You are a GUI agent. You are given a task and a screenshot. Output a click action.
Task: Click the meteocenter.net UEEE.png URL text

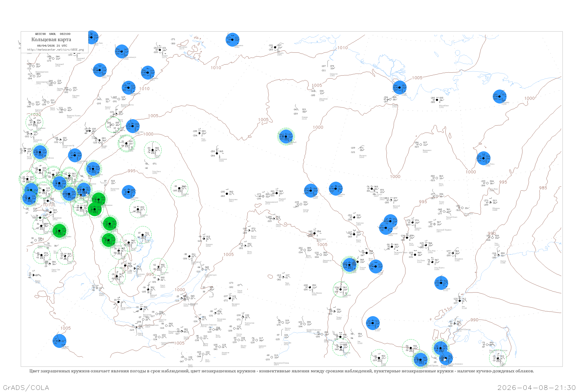[55, 50]
